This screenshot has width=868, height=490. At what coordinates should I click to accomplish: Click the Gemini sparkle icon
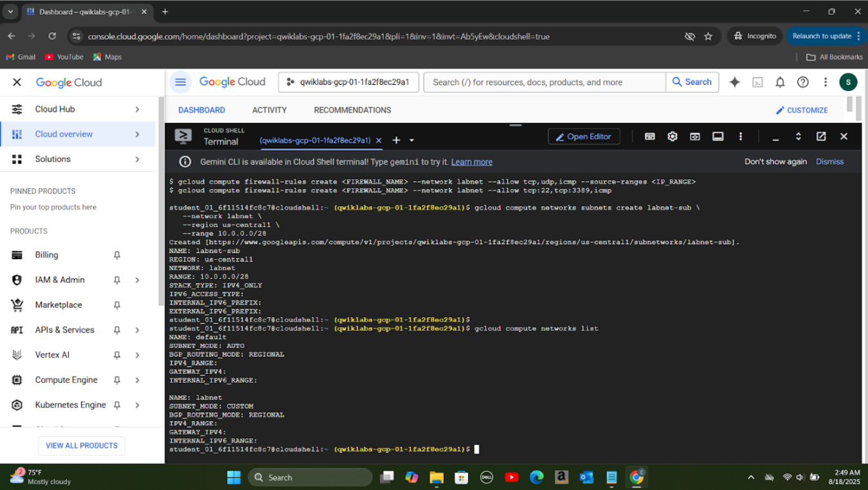tap(734, 82)
